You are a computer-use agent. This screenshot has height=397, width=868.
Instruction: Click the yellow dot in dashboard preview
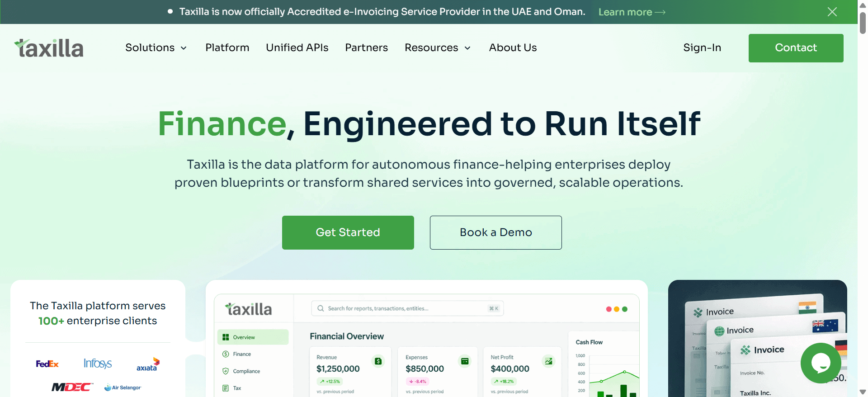tap(617, 309)
